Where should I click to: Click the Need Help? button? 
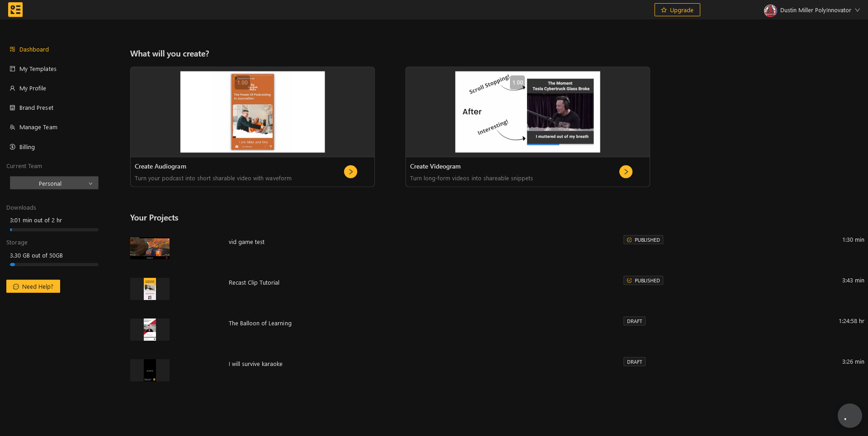33,286
